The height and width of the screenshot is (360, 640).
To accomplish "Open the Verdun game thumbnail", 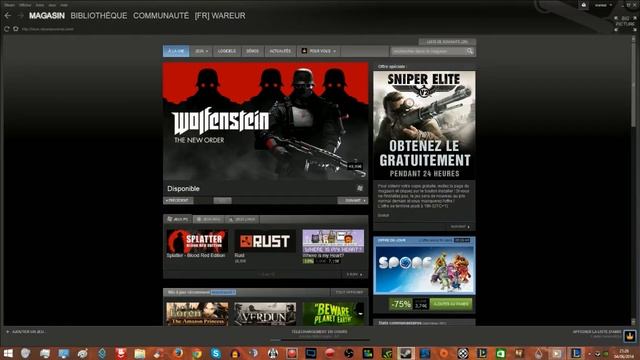I will coord(265,314).
